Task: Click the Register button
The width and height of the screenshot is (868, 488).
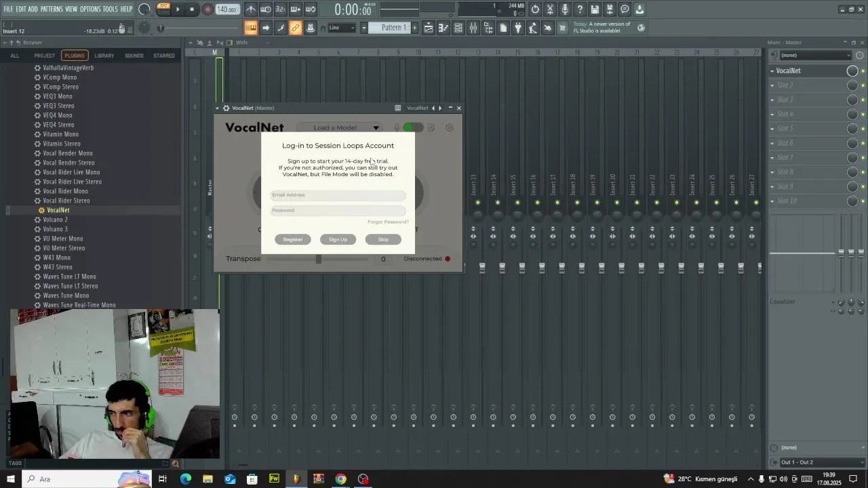Action: click(x=293, y=239)
